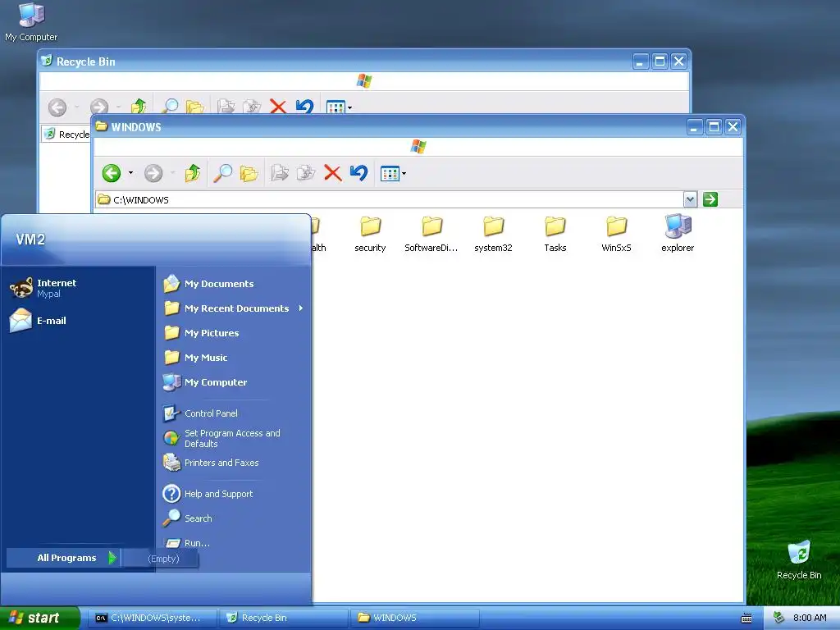
Task: Switch to WINDOWS taskbar button
Action: [x=415, y=619]
